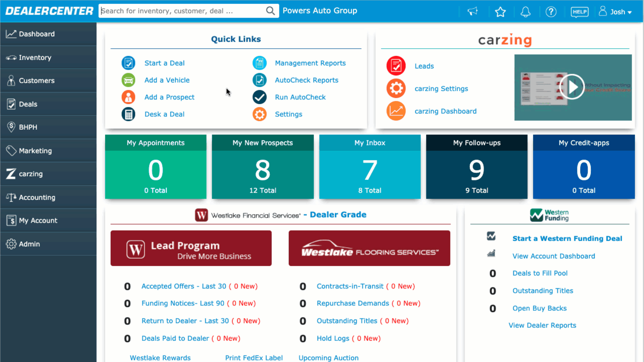This screenshot has height=362, width=644.
Task: Click the announcements megaphone icon
Action: pyautogui.click(x=472, y=12)
